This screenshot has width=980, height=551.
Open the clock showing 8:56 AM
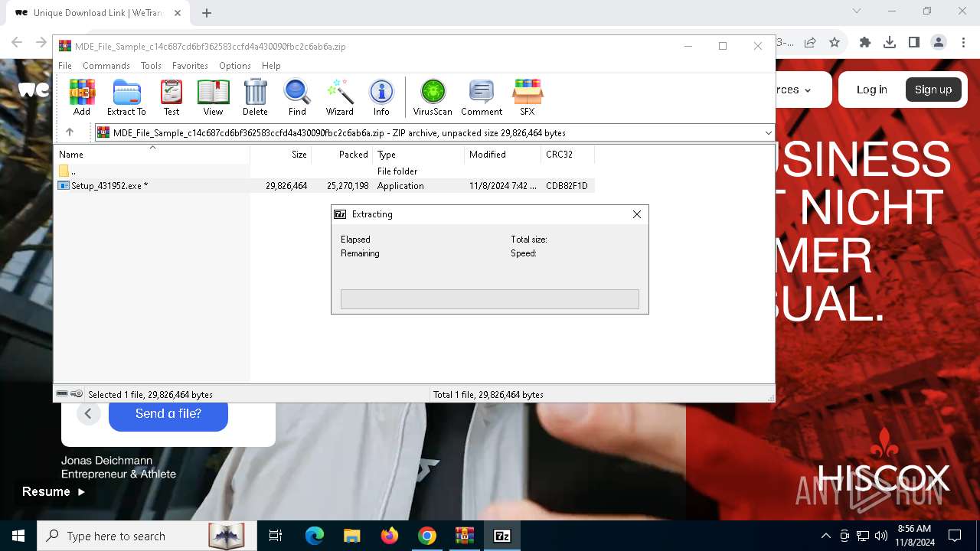tap(915, 536)
